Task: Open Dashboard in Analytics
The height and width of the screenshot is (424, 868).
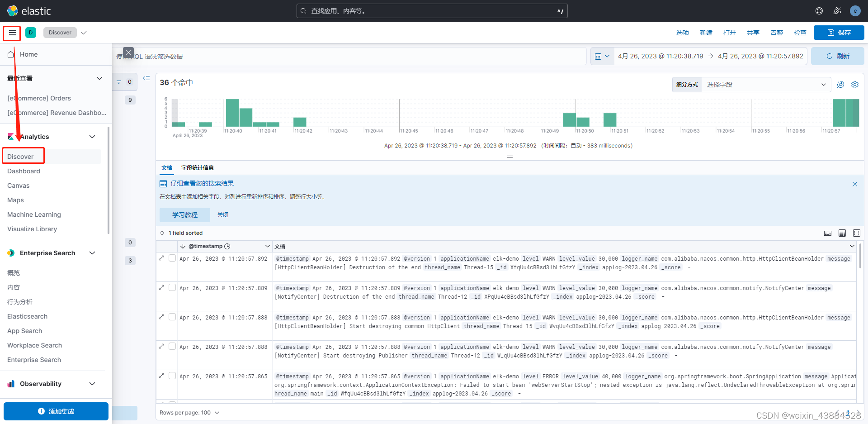Action: pyautogui.click(x=24, y=171)
